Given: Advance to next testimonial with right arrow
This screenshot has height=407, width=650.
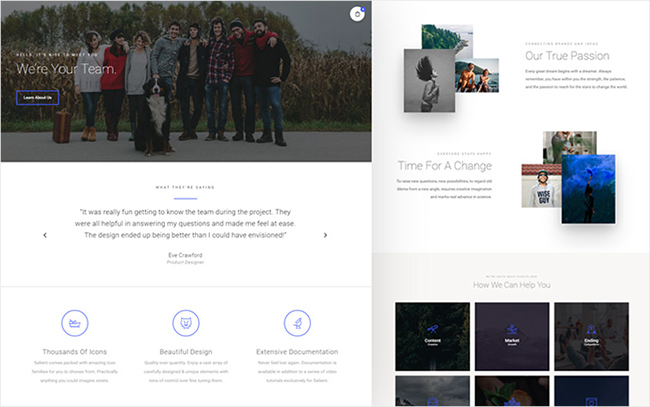Looking at the screenshot, I should (325, 235).
